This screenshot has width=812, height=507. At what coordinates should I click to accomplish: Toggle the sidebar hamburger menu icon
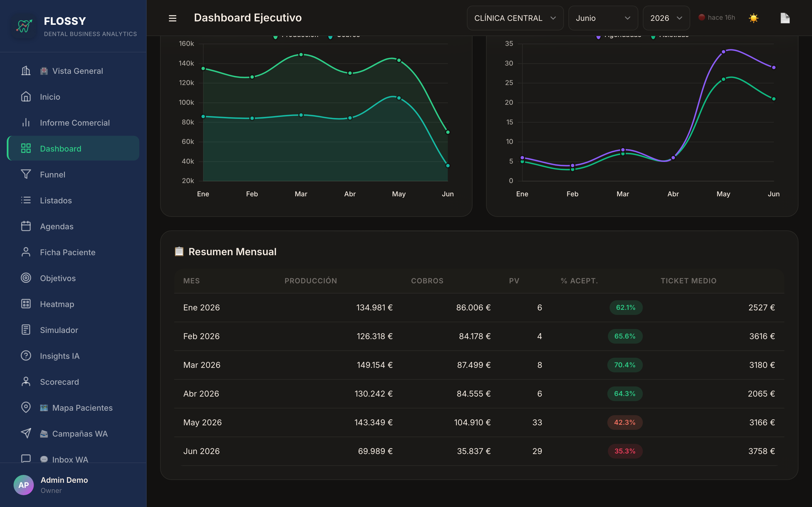[173, 18]
